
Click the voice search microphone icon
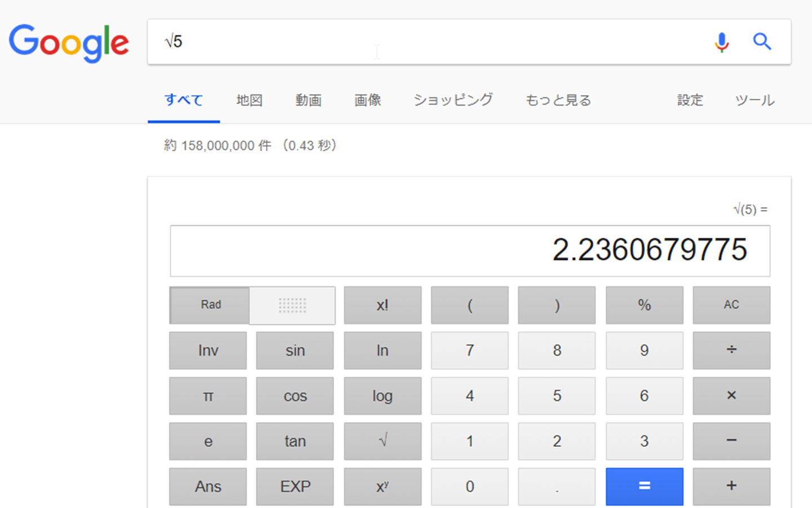pos(721,42)
